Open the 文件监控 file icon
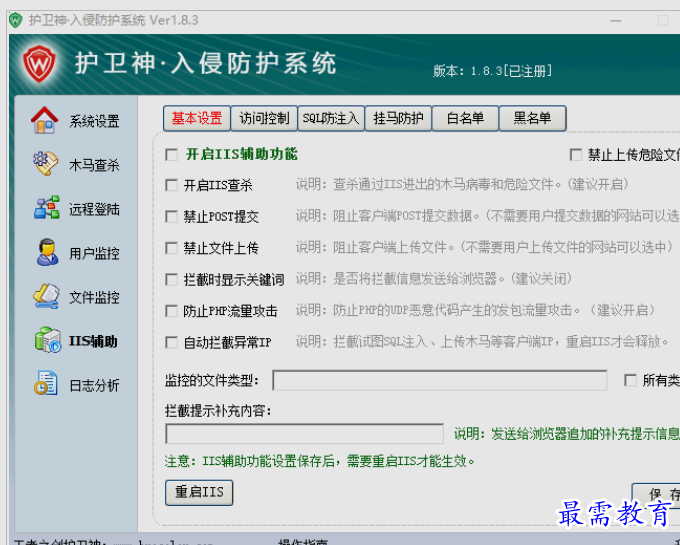This screenshot has height=545, width=680. tap(46, 296)
